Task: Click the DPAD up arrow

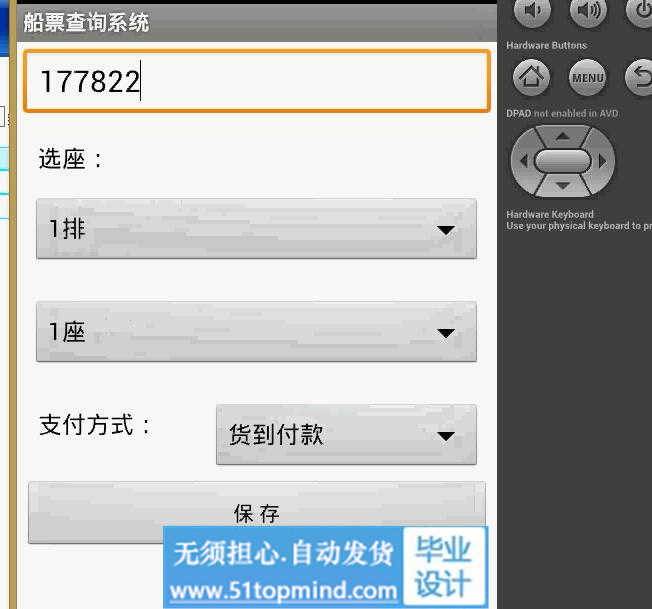Action: tap(563, 136)
